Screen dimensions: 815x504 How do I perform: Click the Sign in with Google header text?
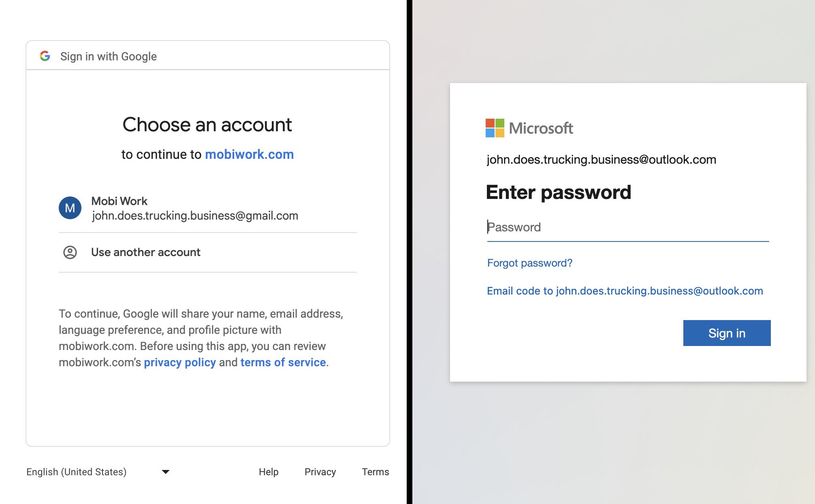click(x=109, y=56)
